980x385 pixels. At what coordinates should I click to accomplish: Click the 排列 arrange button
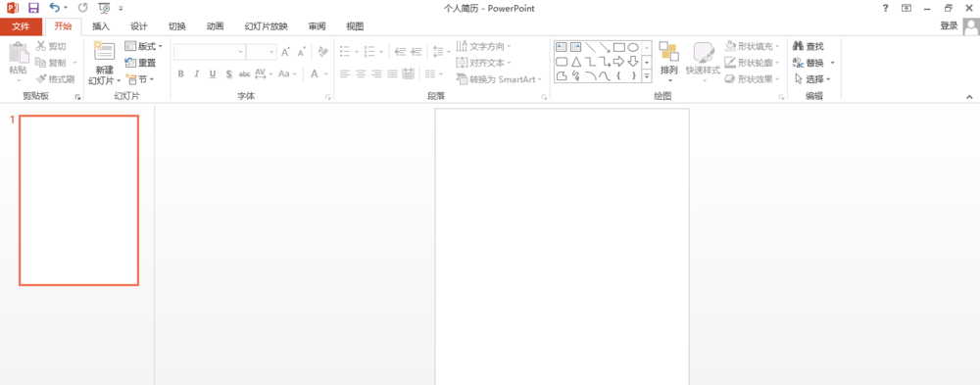click(668, 62)
